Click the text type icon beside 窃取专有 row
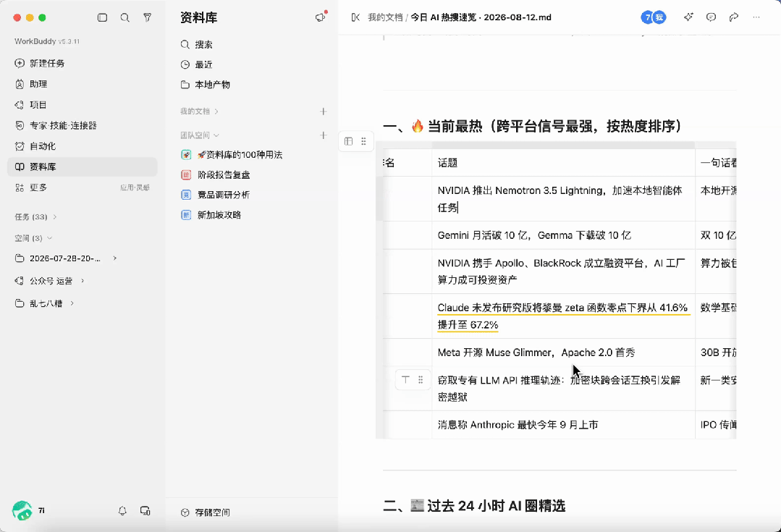This screenshot has height=532, width=781. (x=405, y=380)
